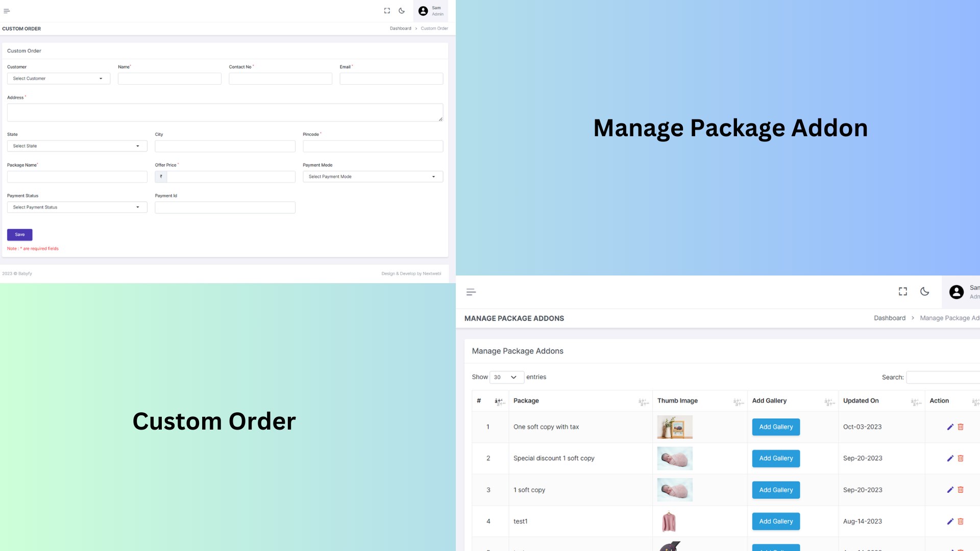Click the hamburger menu icon in Manage Addons
The image size is (980, 551).
(x=471, y=292)
